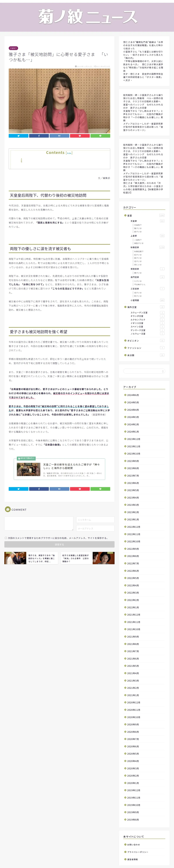Save via top Pocket button
Screen dimensions: 174x868
[x=80, y=136]
